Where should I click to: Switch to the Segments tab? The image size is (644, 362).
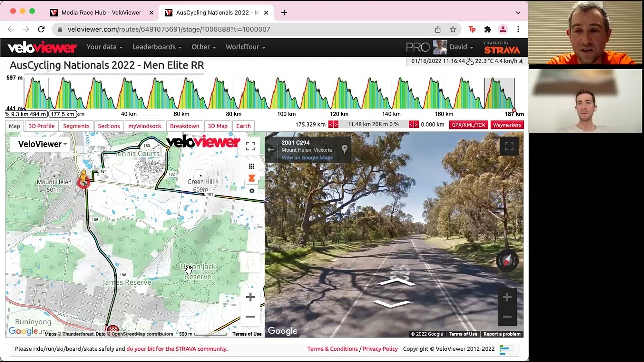(76, 126)
